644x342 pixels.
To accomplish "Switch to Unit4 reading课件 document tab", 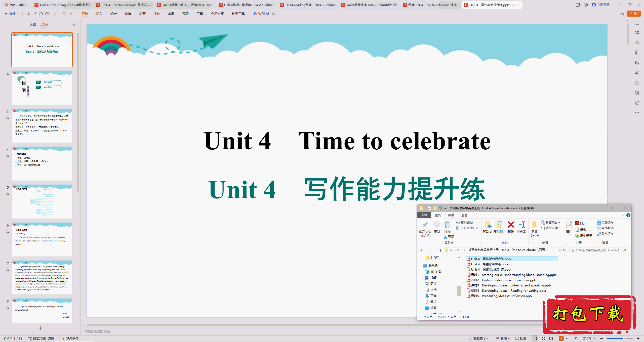I will pyautogui.click(x=308, y=5).
